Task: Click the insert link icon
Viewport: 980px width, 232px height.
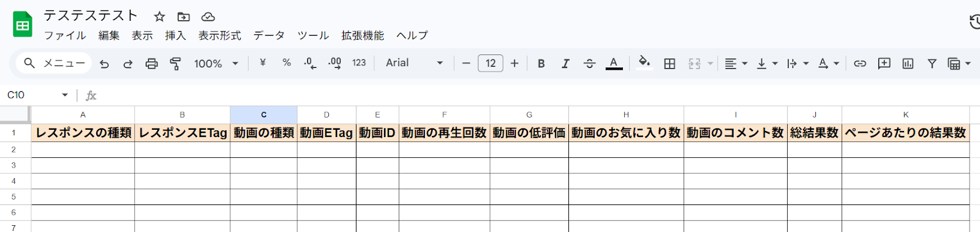Action: coord(860,63)
